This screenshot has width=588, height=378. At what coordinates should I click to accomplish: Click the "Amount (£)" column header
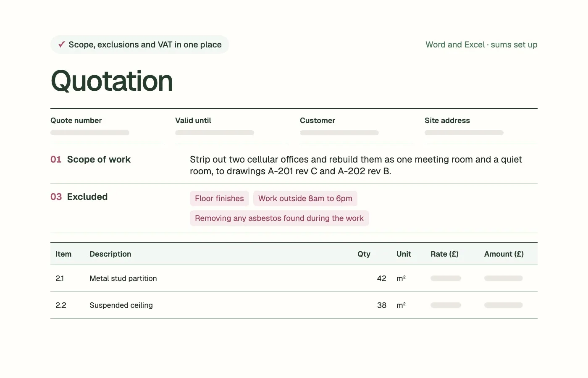[504, 254]
